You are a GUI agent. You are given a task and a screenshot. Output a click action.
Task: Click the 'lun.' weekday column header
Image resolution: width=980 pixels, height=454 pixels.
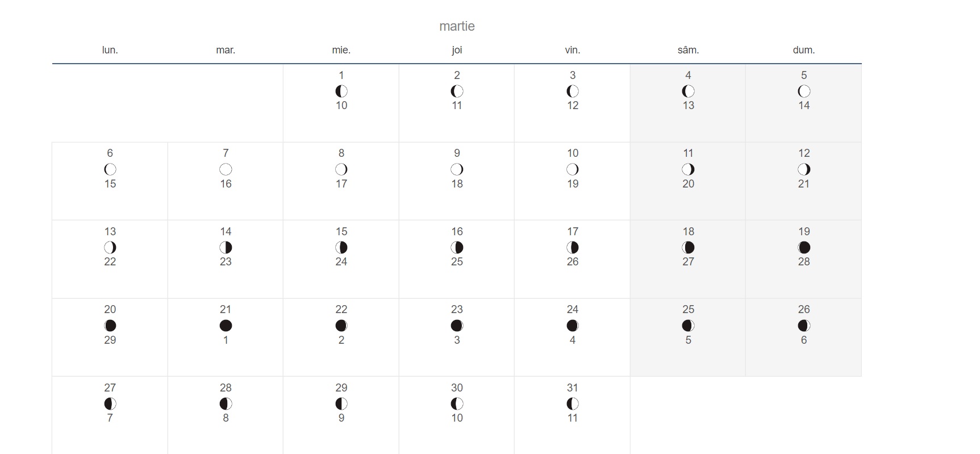(x=110, y=50)
